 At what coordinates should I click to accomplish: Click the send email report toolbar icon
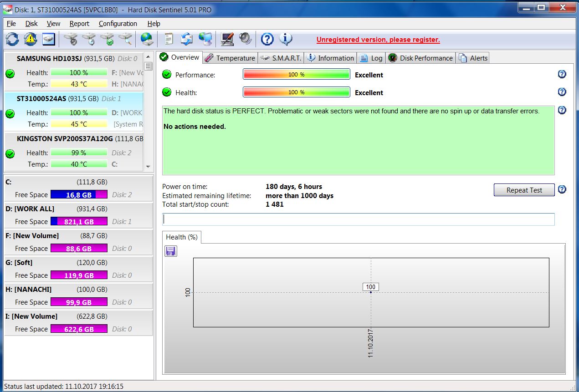click(187, 39)
